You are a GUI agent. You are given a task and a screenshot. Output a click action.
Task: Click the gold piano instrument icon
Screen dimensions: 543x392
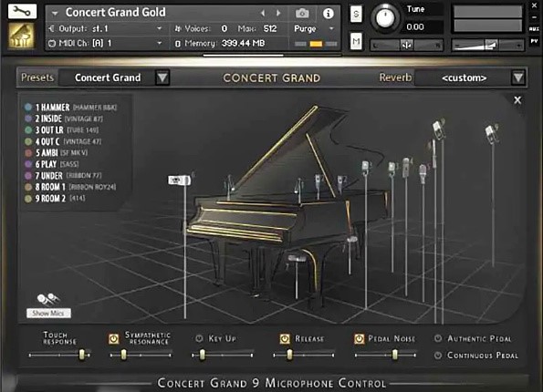22,36
